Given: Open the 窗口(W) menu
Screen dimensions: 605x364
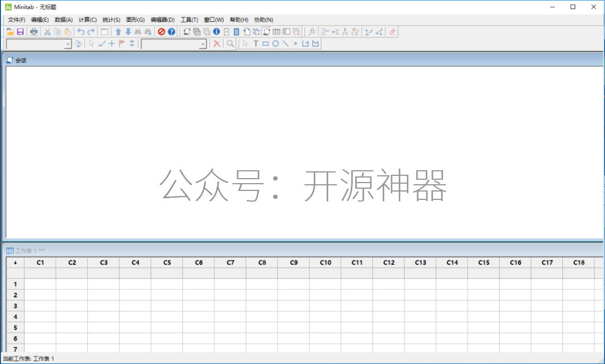Looking at the screenshot, I should [x=214, y=20].
